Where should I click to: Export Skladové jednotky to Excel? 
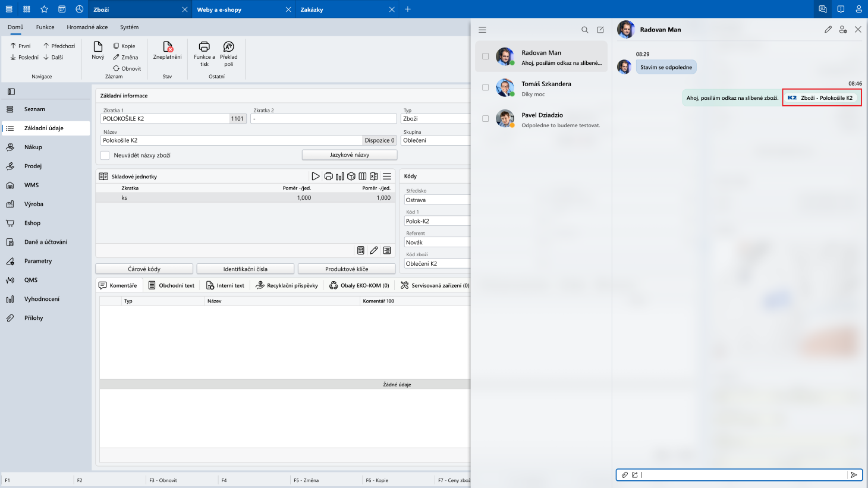(374, 177)
